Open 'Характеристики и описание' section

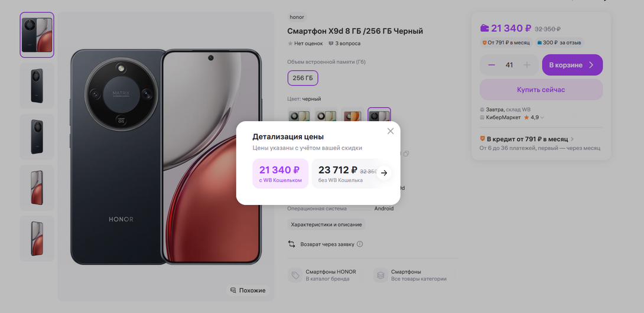point(326,224)
